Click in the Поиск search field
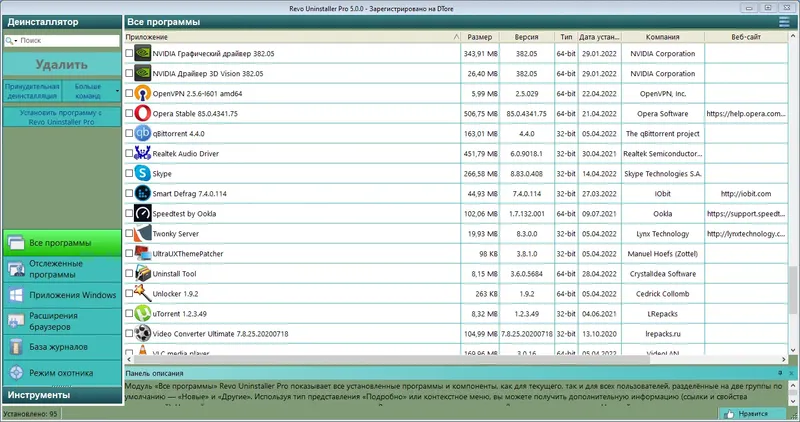800x422 pixels. pyautogui.click(x=67, y=41)
